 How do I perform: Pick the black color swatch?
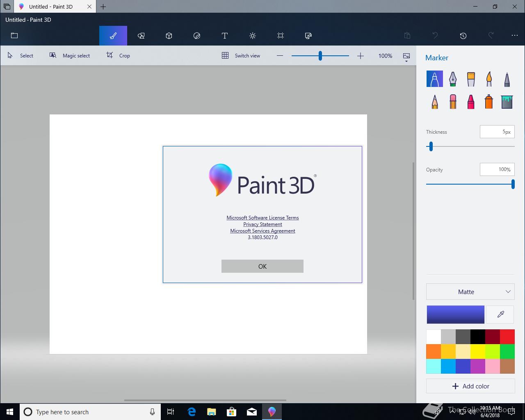pyautogui.click(x=478, y=337)
